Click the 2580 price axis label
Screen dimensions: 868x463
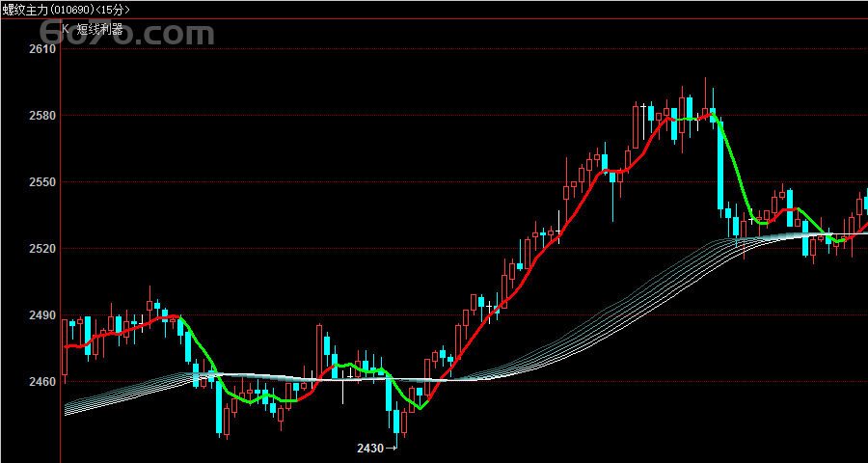point(42,116)
